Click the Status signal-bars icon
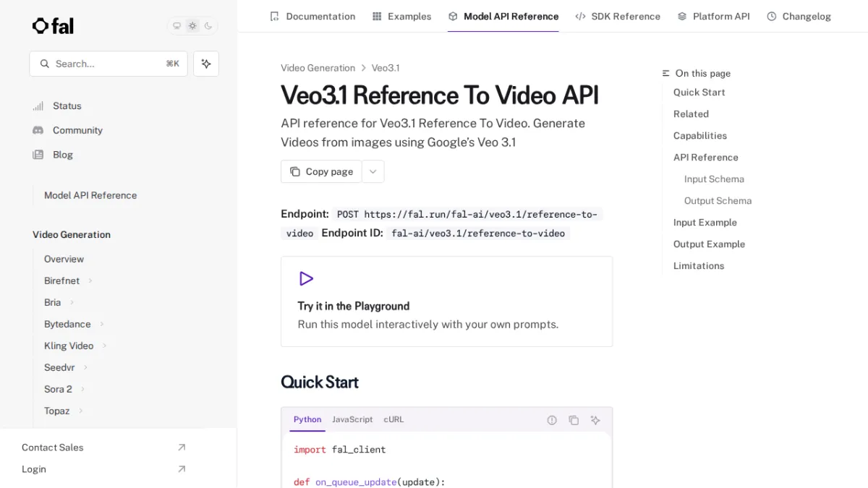The height and width of the screenshot is (488, 868). pyautogui.click(x=38, y=106)
